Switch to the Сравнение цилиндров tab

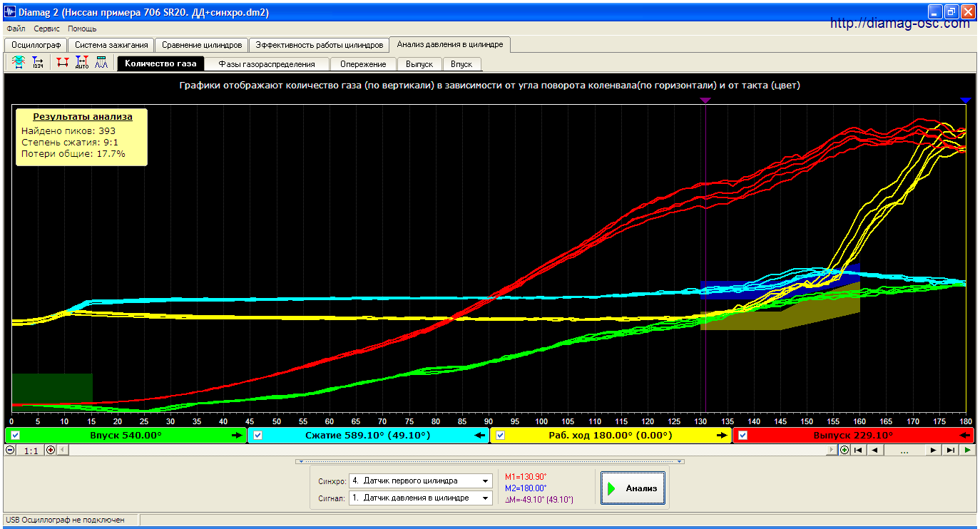pos(202,45)
